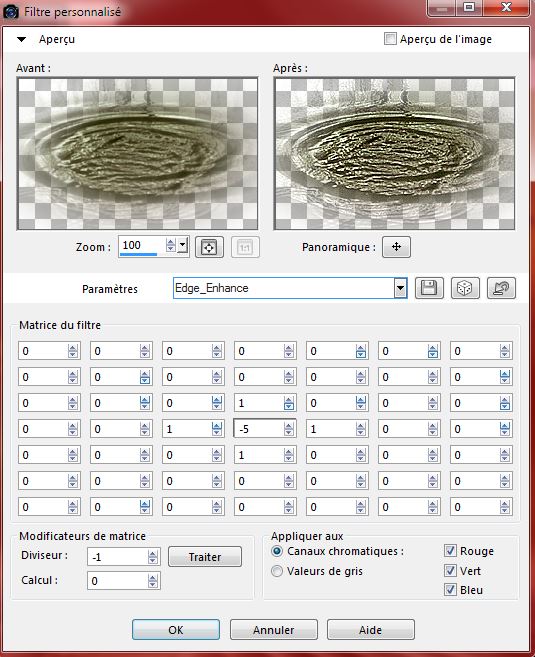Confirm with the OK button
This screenshot has height=657, width=535.
tap(176, 630)
